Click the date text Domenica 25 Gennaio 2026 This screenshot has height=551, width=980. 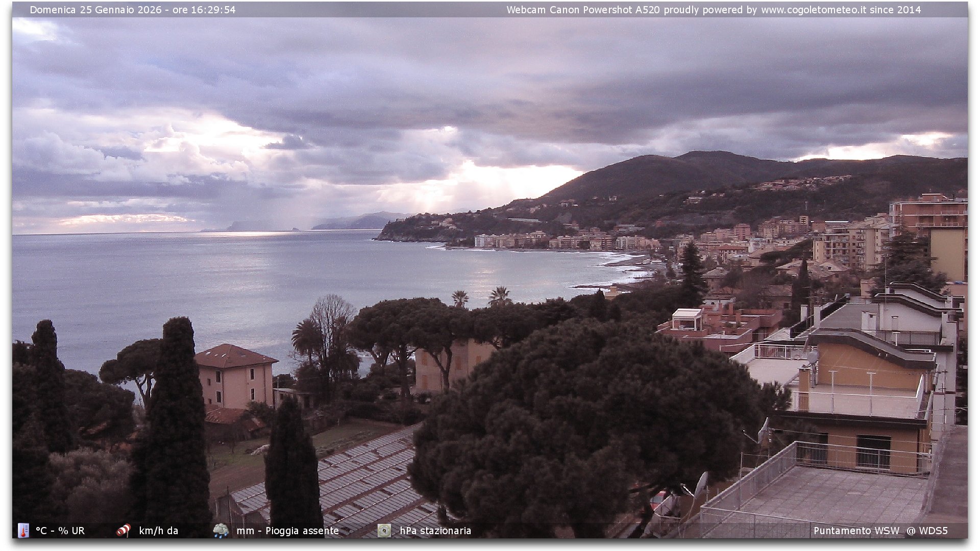click(95, 10)
